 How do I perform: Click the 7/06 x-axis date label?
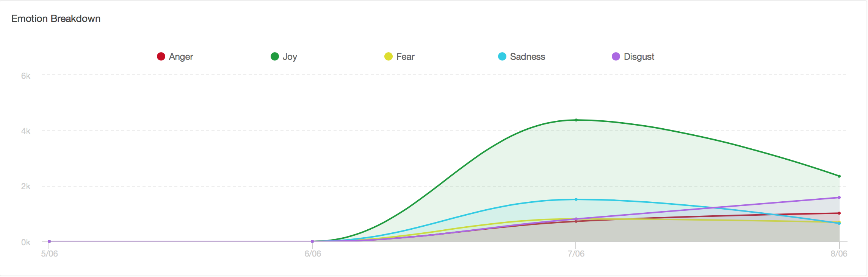pyautogui.click(x=576, y=254)
